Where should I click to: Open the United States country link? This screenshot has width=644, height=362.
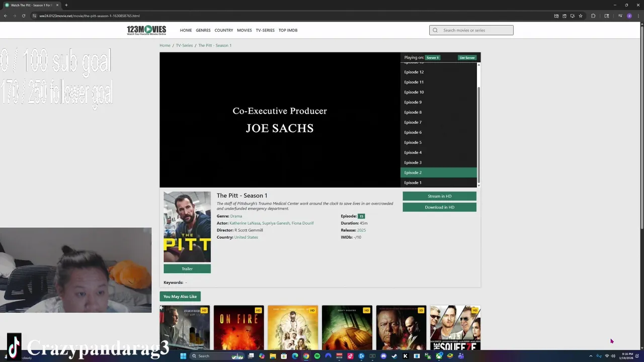point(246,237)
